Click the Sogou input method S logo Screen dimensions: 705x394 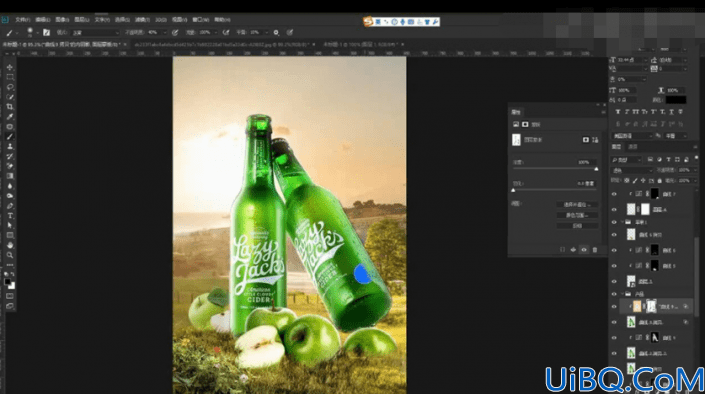368,22
